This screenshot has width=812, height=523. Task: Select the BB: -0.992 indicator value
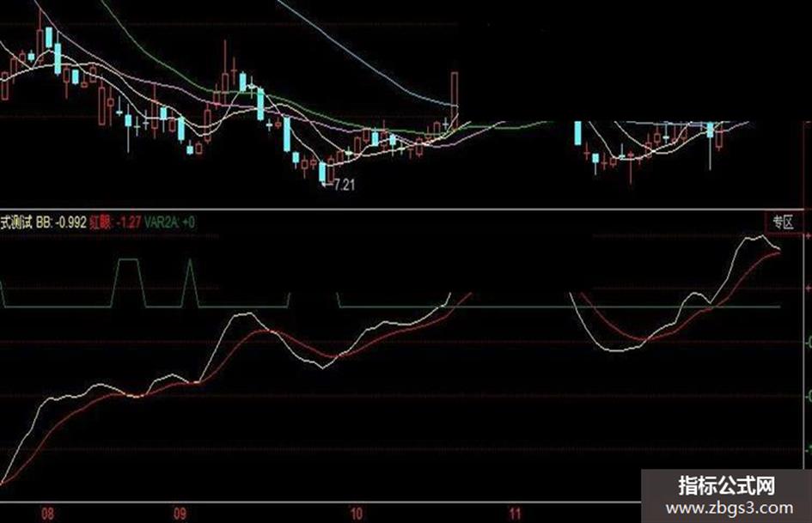tap(61, 222)
